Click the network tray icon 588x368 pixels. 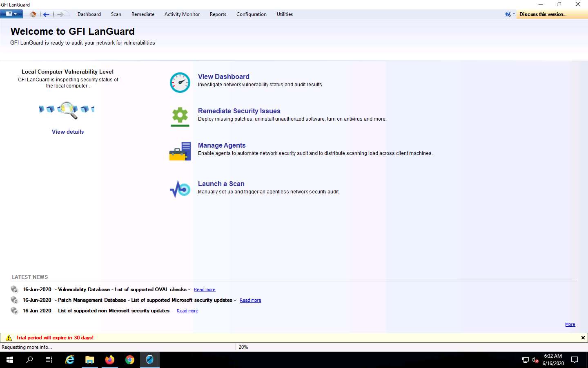[x=526, y=360]
